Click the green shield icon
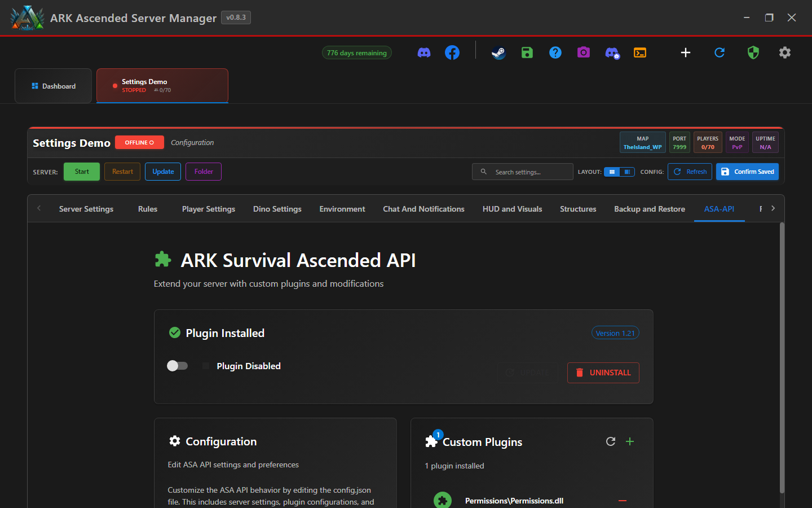This screenshot has height=508, width=812. tap(753, 52)
